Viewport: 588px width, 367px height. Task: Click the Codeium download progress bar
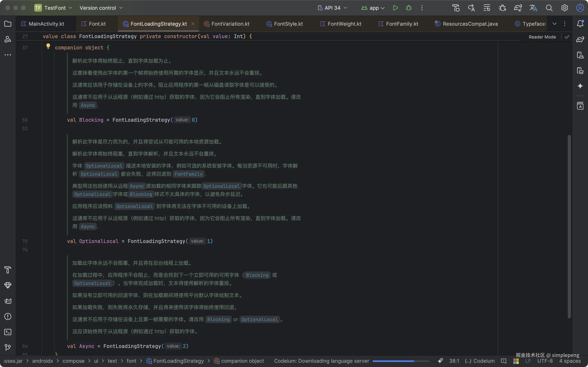coord(401,361)
